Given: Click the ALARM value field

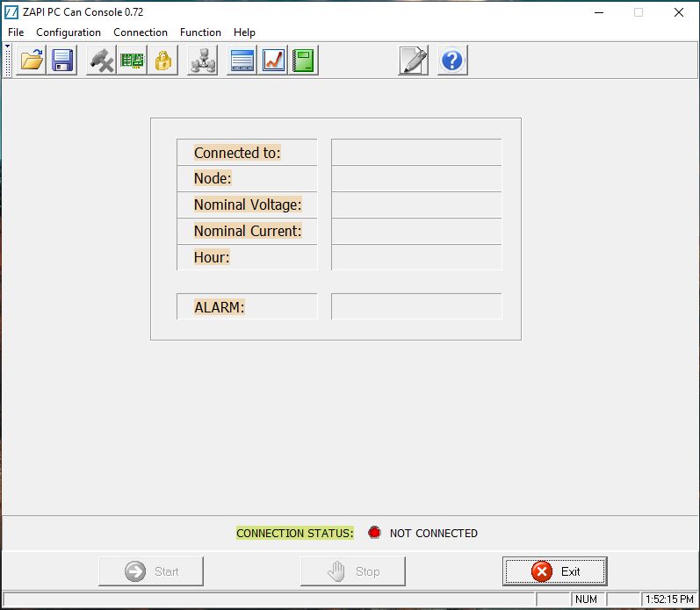Looking at the screenshot, I should (416, 306).
